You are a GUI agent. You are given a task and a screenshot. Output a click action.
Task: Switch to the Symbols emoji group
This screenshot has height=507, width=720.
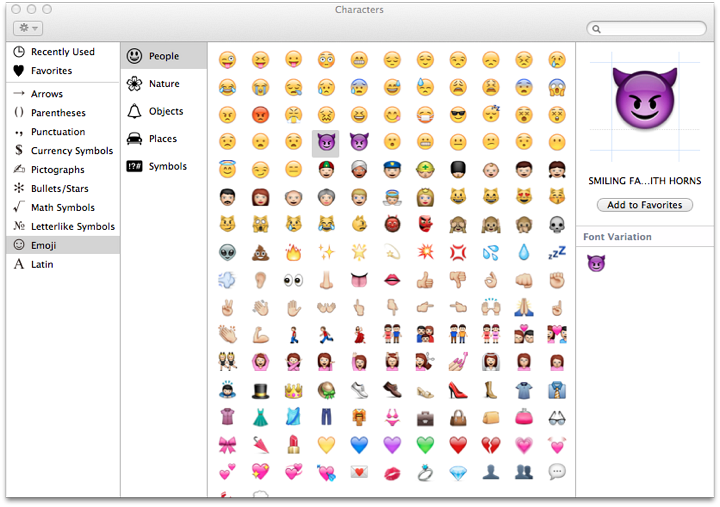coord(164,166)
